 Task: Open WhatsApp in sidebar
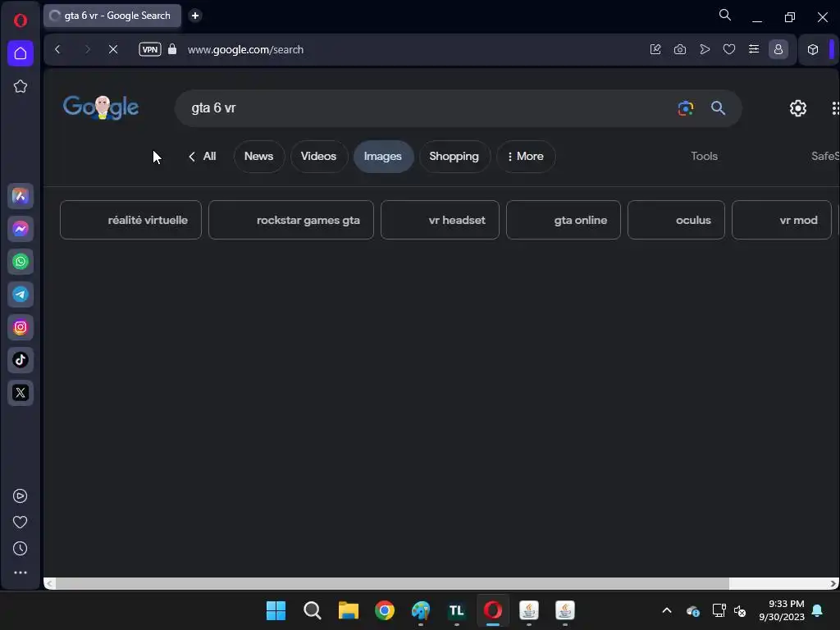(21, 262)
